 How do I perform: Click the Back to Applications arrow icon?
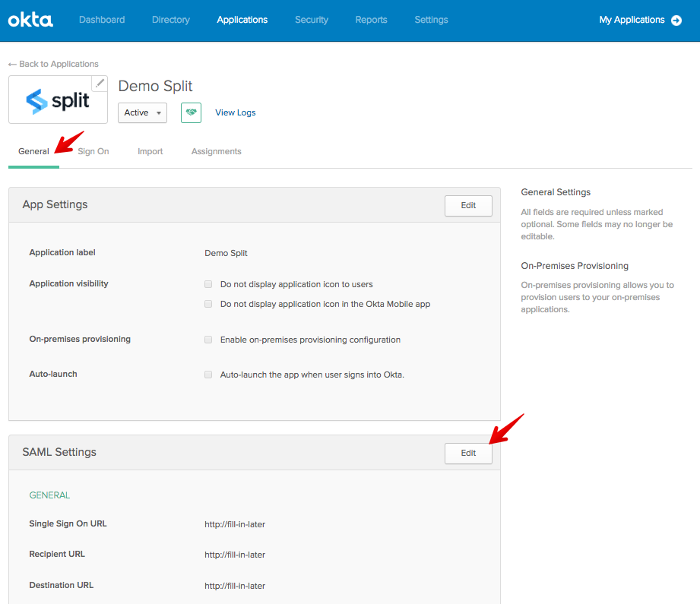(12, 65)
